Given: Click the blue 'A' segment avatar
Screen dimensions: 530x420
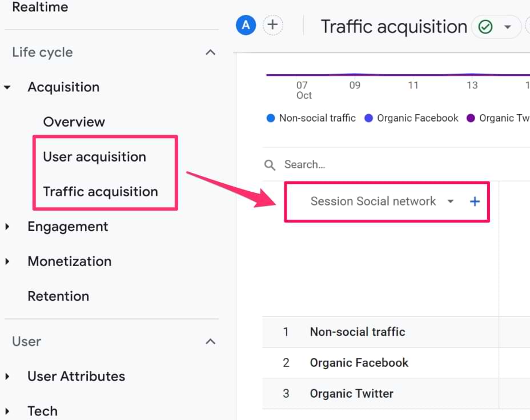Looking at the screenshot, I should click(246, 25).
